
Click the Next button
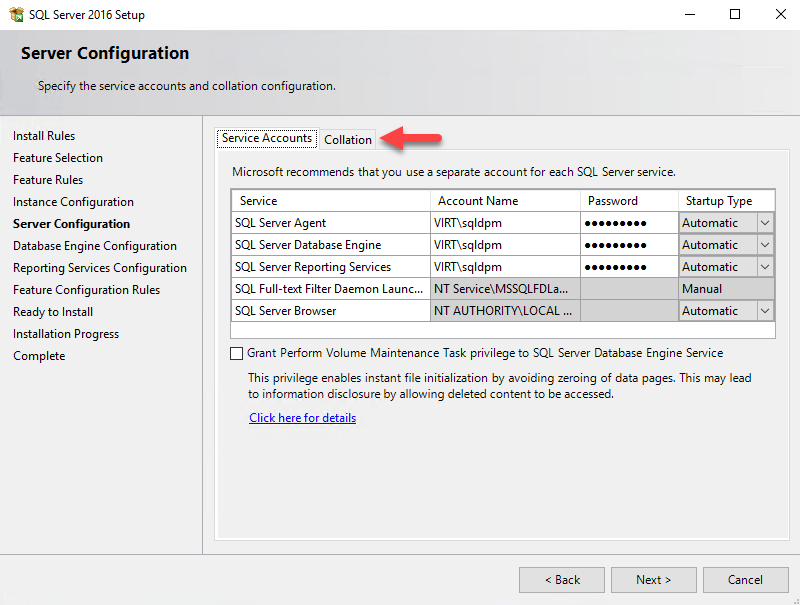[x=654, y=580]
